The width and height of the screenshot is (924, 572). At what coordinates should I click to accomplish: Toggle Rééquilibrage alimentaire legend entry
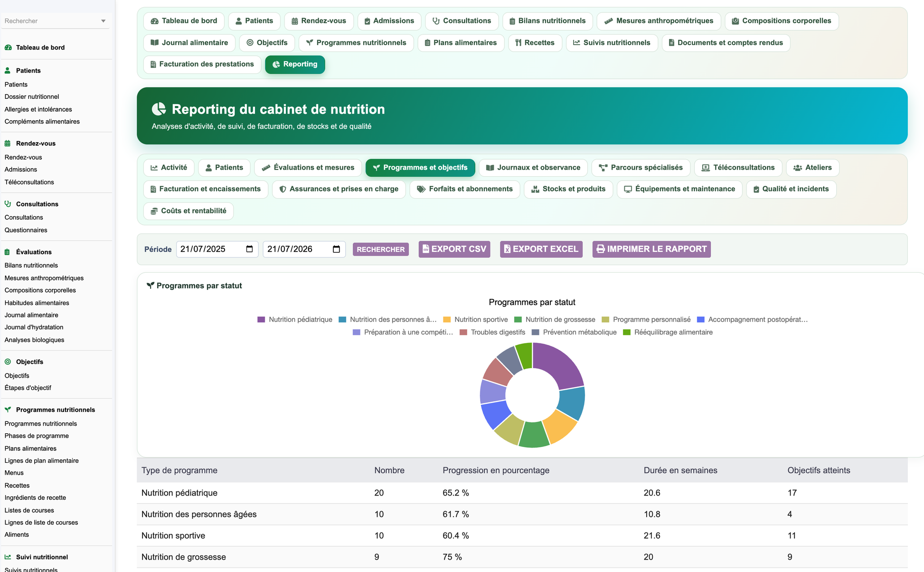[x=668, y=332]
